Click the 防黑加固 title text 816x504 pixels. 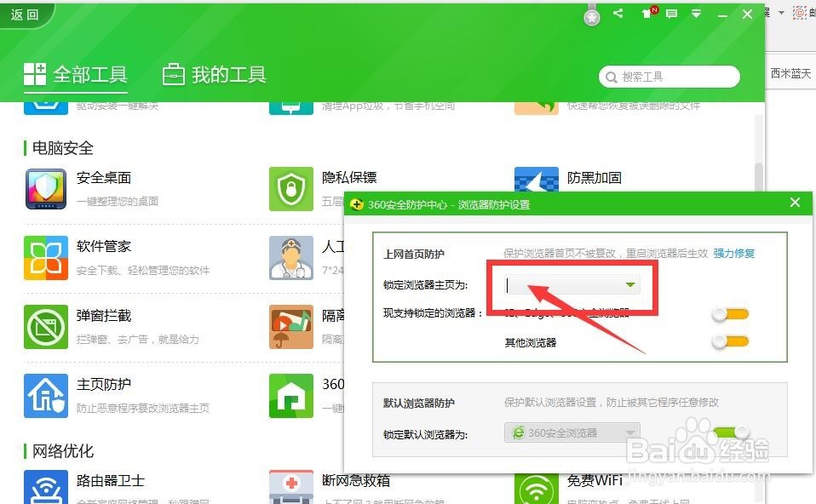pos(595,178)
